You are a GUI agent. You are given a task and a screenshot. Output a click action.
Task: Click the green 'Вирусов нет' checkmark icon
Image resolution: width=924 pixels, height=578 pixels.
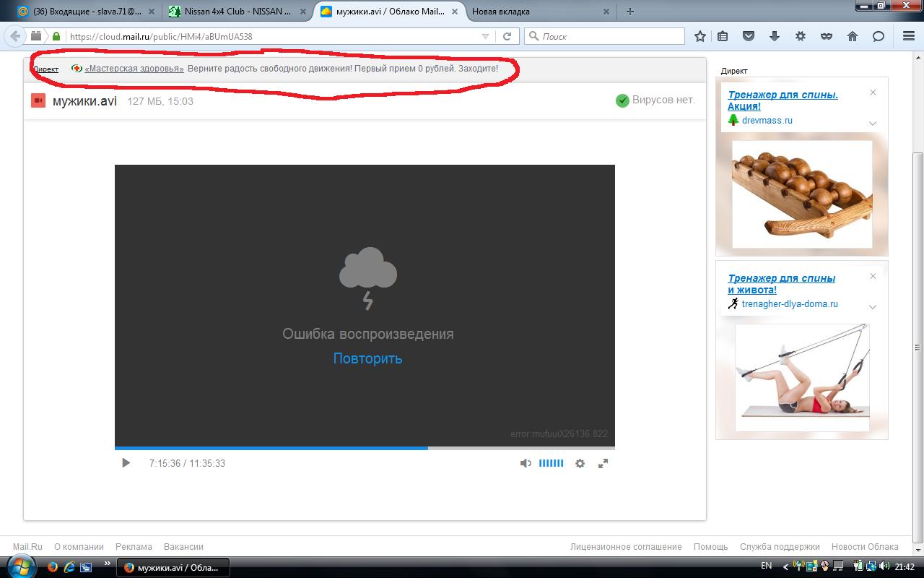coord(622,100)
